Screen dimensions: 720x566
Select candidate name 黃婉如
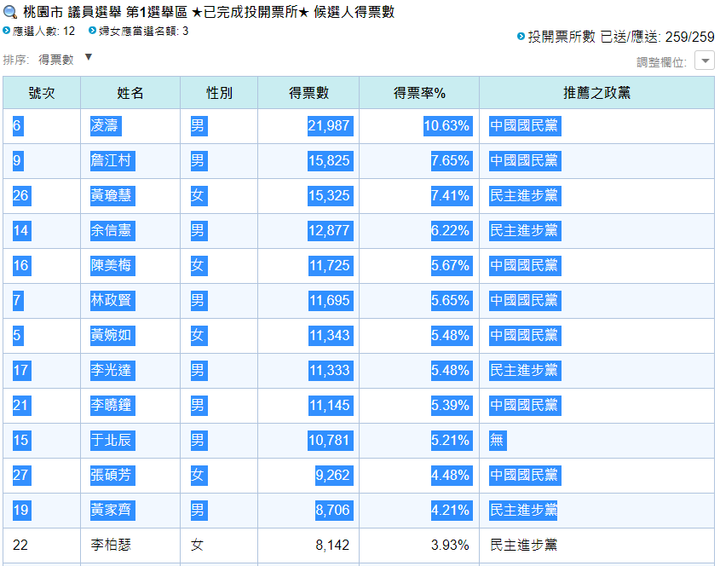112,335
